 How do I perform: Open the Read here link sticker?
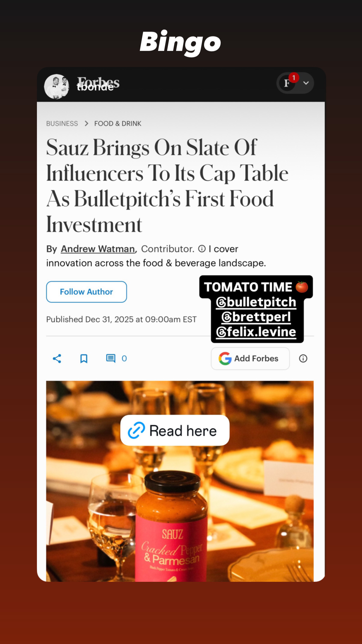[175, 430]
